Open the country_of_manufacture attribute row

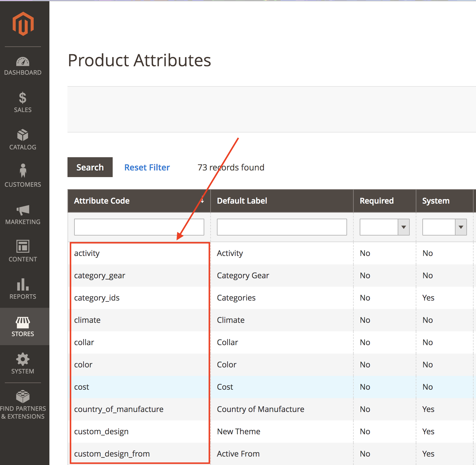pos(119,409)
